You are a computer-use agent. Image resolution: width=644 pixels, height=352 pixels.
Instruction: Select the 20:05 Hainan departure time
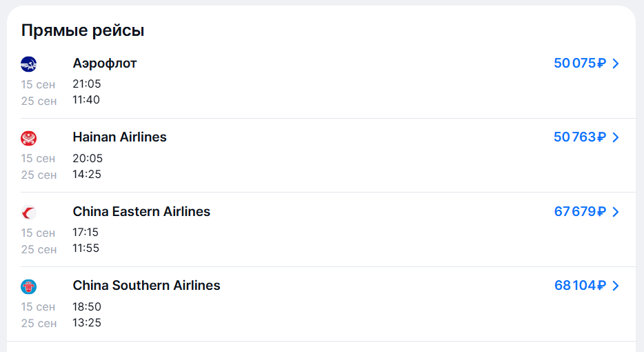pyautogui.click(x=88, y=159)
